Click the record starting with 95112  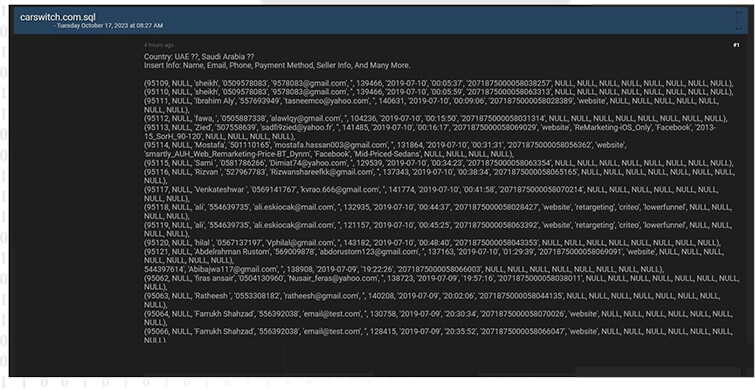point(436,119)
